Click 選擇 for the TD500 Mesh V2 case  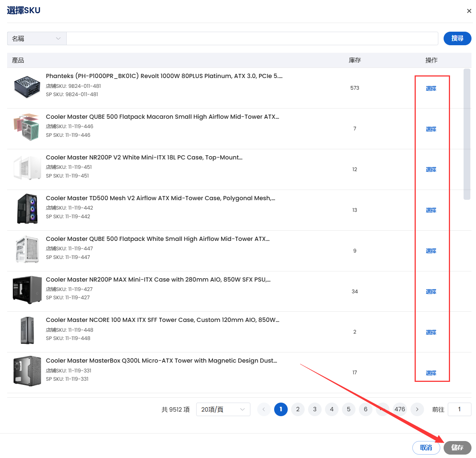point(431,210)
